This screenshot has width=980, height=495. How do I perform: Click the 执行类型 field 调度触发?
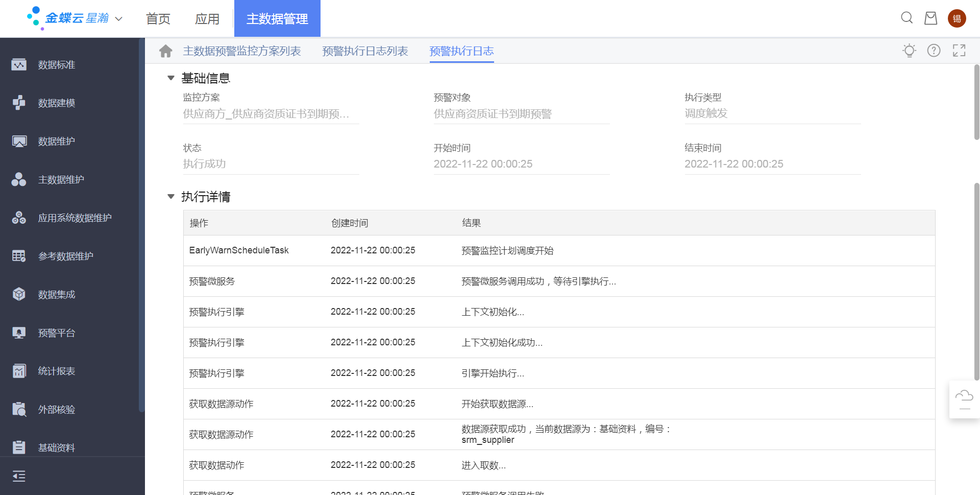tap(773, 113)
